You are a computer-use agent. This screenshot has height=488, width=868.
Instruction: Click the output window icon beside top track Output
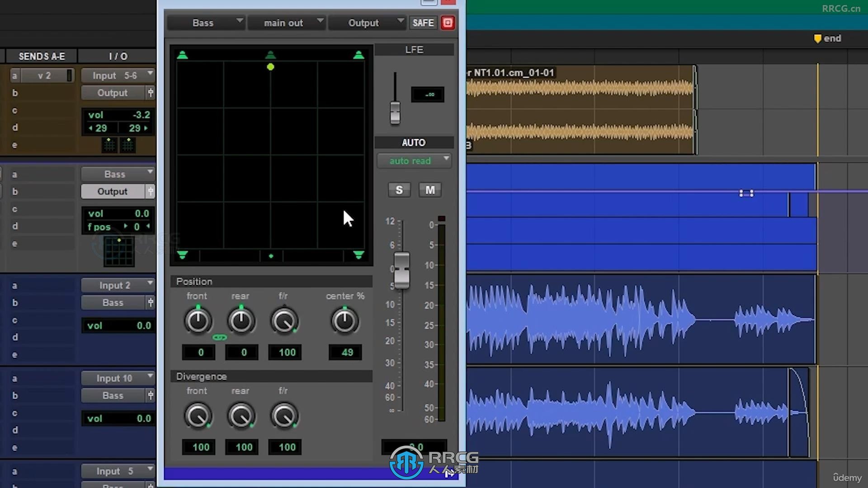(x=151, y=93)
